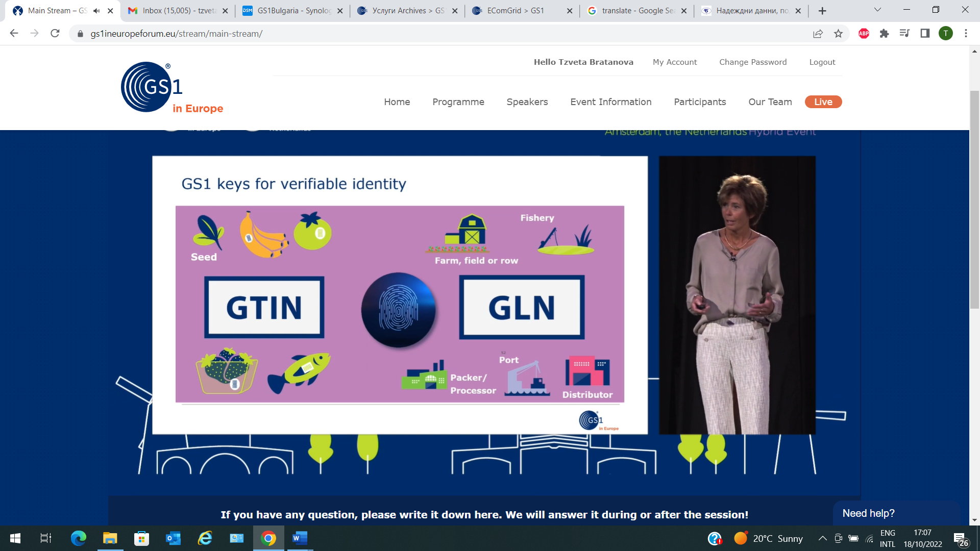Switch ENG INTL input language
The height and width of the screenshot is (551, 980).
coord(888,538)
